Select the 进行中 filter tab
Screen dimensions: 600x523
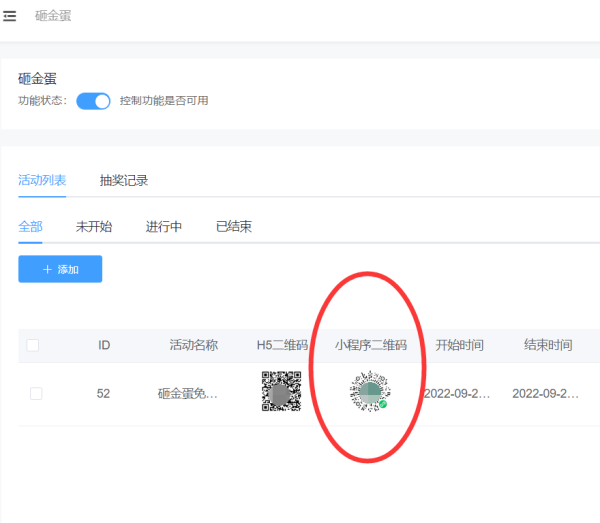(x=163, y=226)
